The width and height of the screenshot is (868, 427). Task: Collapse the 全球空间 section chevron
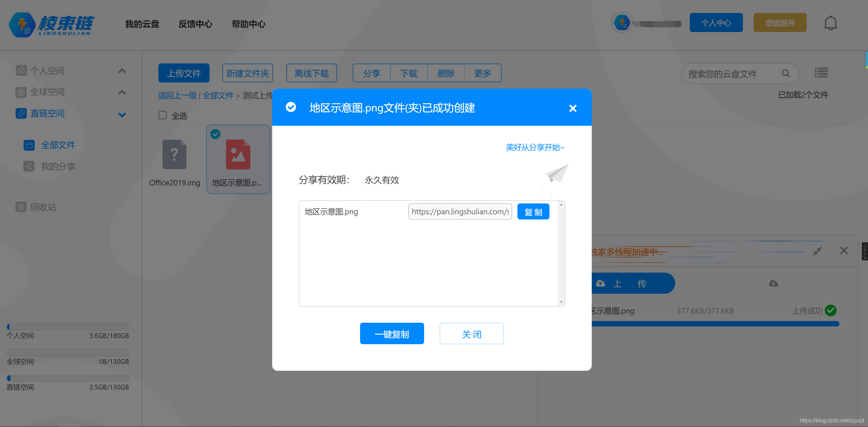(122, 92)
